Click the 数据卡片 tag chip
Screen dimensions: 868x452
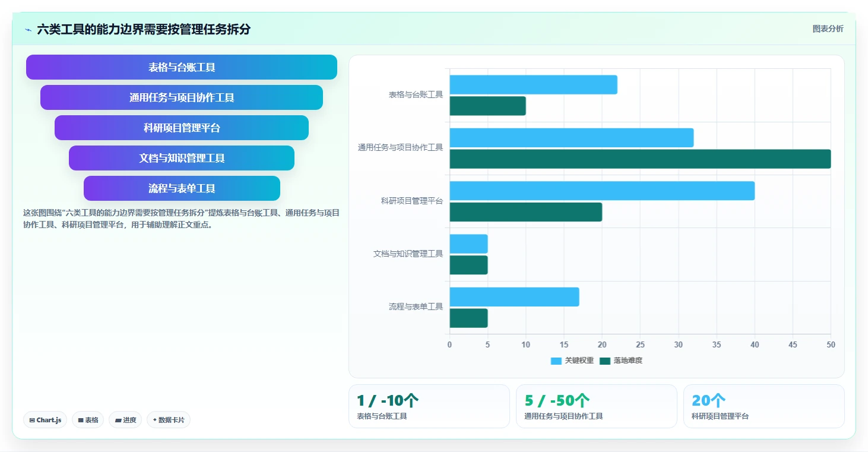point(169,420)
